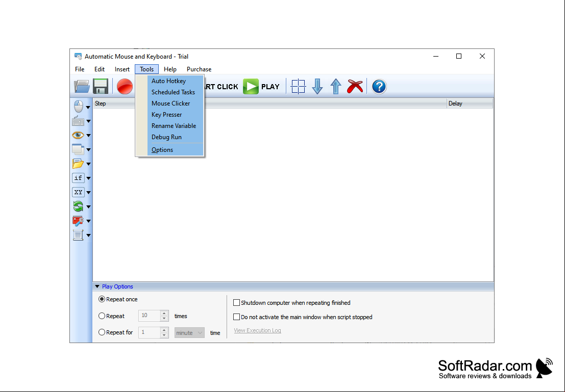Image resolution: width=565 pixels, height=392 pixels.
Task: Open the minute time unit combo box
Action: [189, 332]
